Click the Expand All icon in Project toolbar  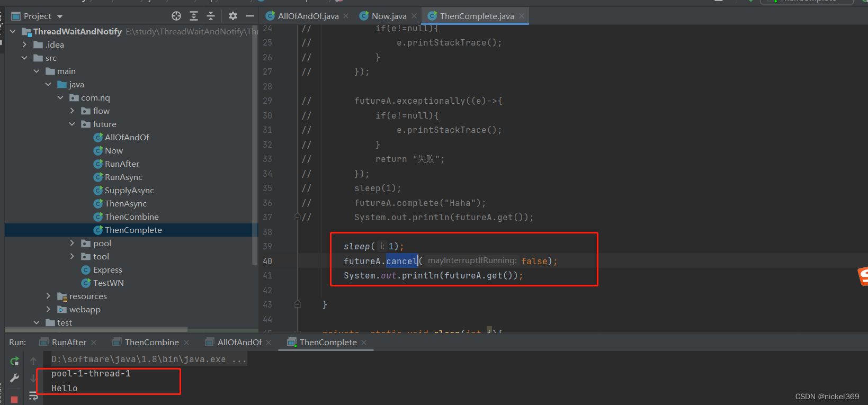pos(194,16)
